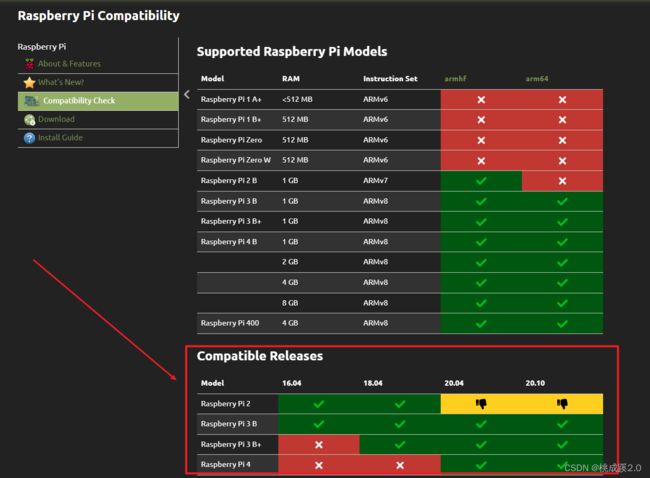Open the Install Guide page

click(60, 137)
